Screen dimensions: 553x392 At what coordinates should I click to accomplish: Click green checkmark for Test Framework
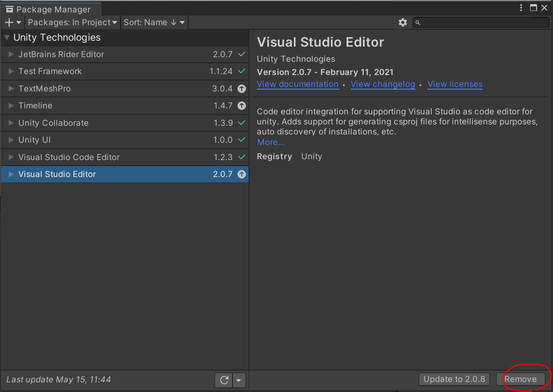pyautogui.click(x=242, y=71)
